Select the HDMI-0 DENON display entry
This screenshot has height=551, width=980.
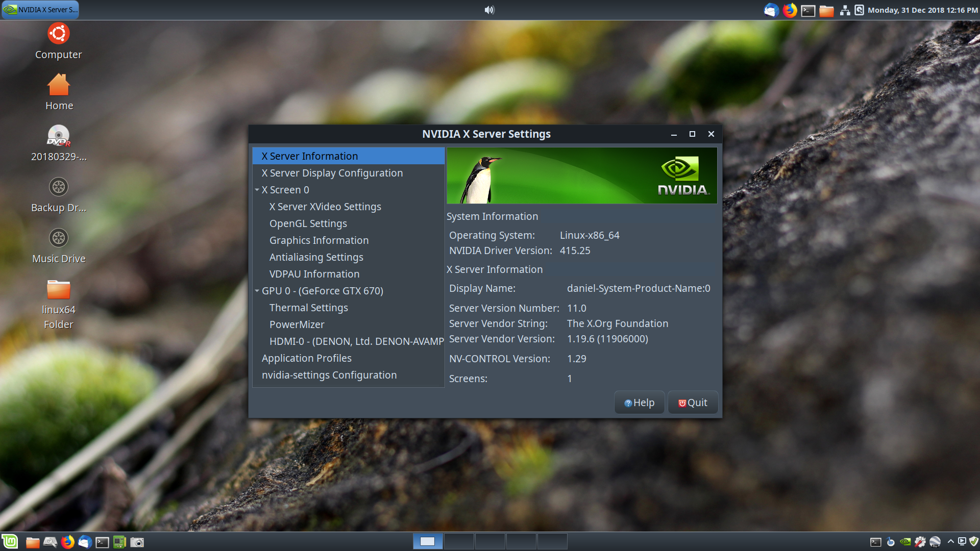(349, 341)
